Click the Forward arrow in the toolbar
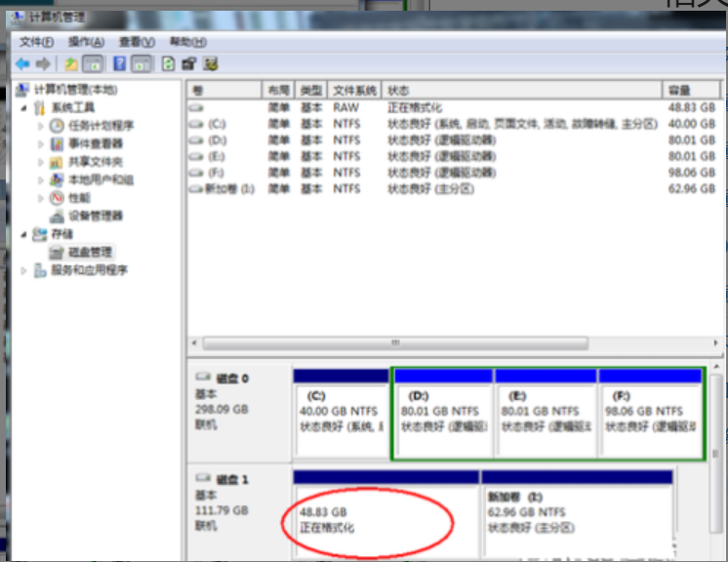 click(42, 63)
